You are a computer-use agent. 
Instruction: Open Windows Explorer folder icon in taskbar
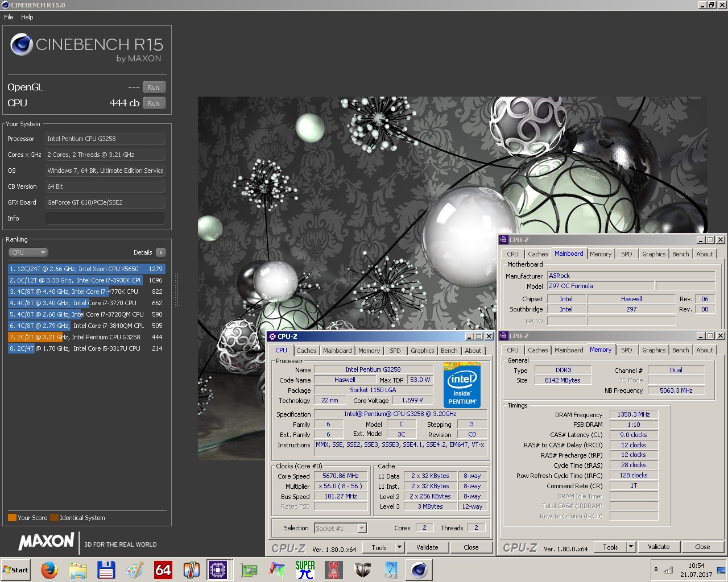78,569
